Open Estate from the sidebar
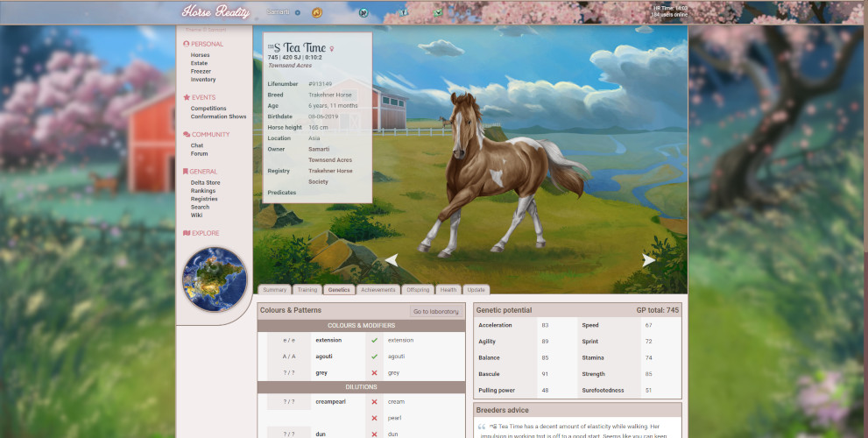Viewport: 868px width, 438px height. (x=200, y=63)
